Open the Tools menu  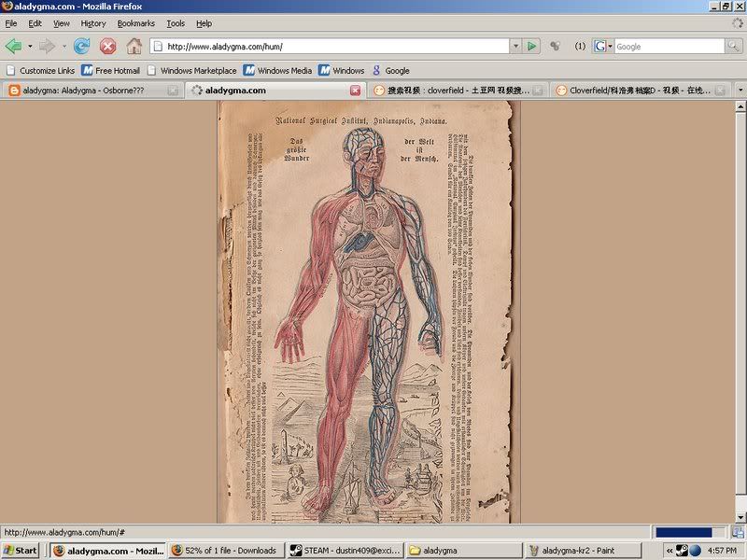(x=176, y=23)
